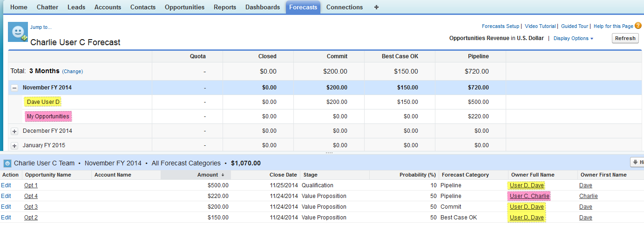Screen dimensions: 644x225
Task: Edit the Opt 4 opportunity
Action: 6,196
